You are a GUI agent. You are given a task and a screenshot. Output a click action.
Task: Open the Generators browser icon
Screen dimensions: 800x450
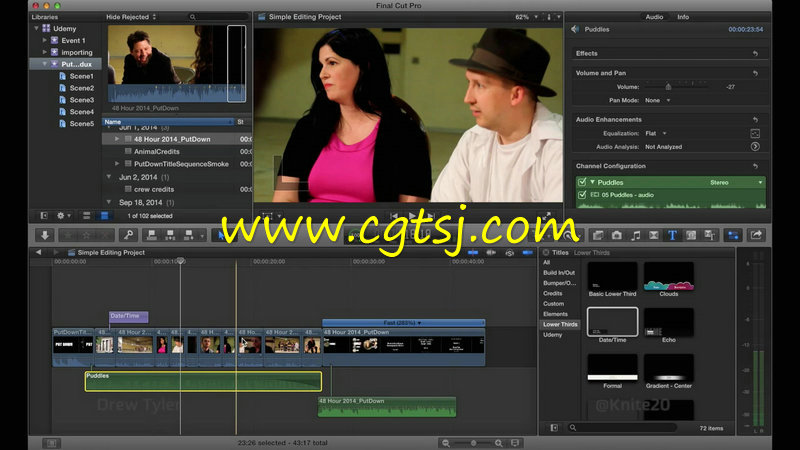point(691,235)
